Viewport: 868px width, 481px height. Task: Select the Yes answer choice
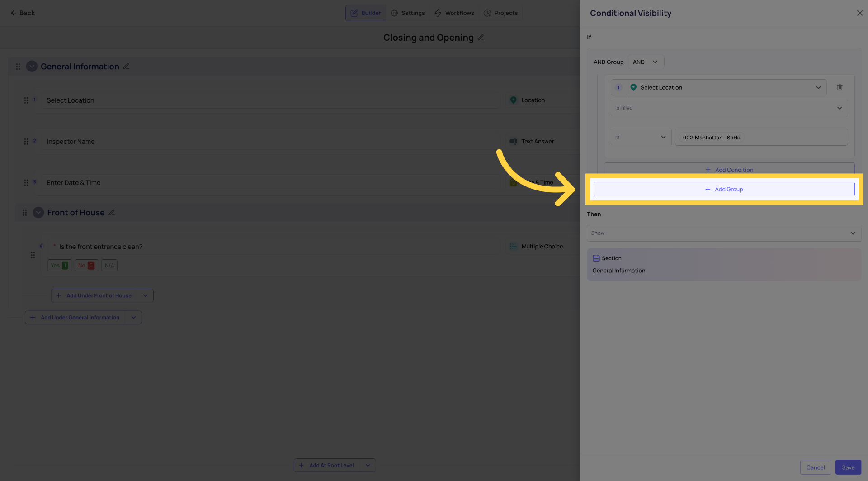pos(59,266)
